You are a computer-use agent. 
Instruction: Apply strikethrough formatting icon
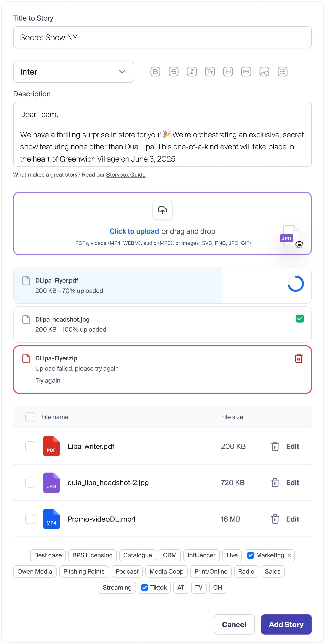coord(174,72)
